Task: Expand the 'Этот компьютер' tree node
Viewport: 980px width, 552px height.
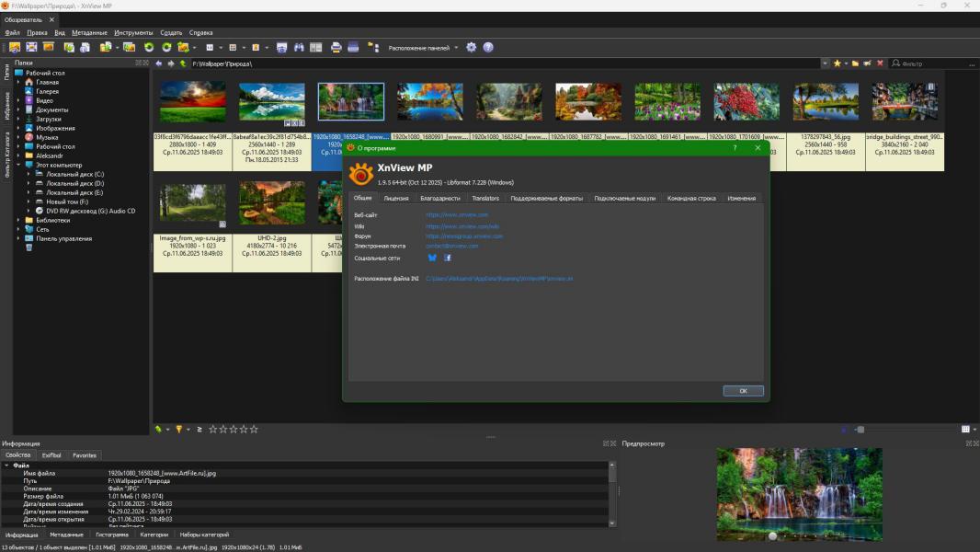Action: (x=18, y=165)
